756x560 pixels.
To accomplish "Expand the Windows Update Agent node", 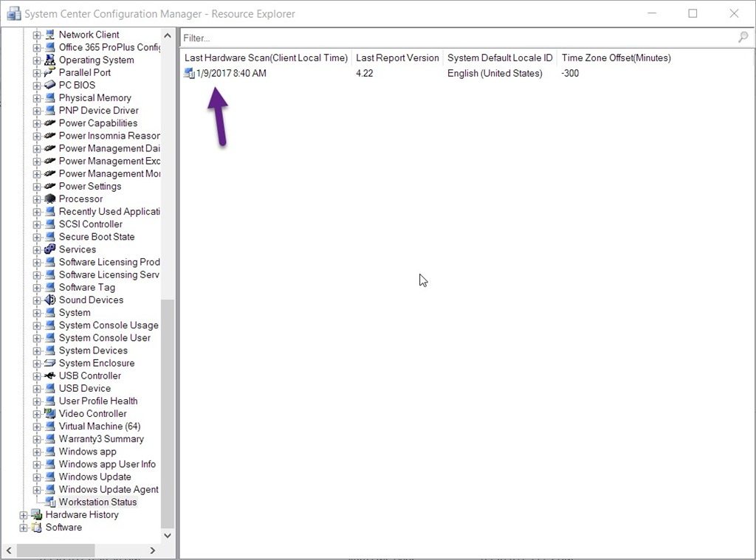I will click(x=37, y=490).
